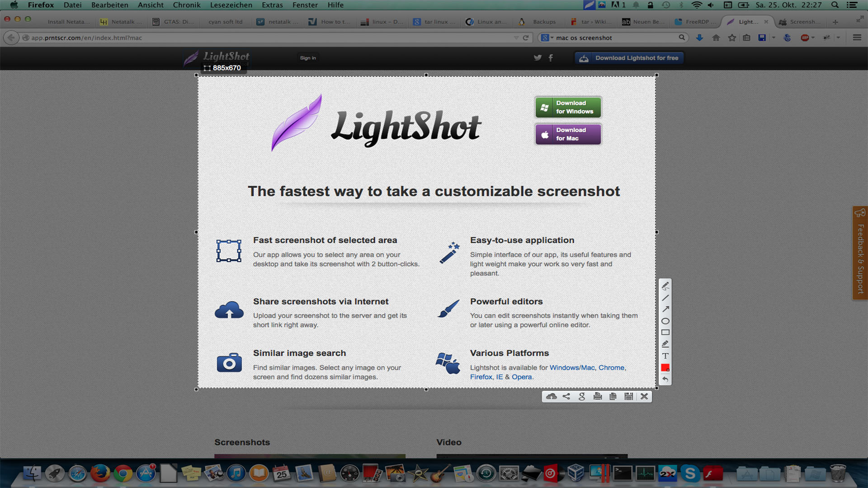Click the upload/share to cloud icon

(x=550, y=396)
